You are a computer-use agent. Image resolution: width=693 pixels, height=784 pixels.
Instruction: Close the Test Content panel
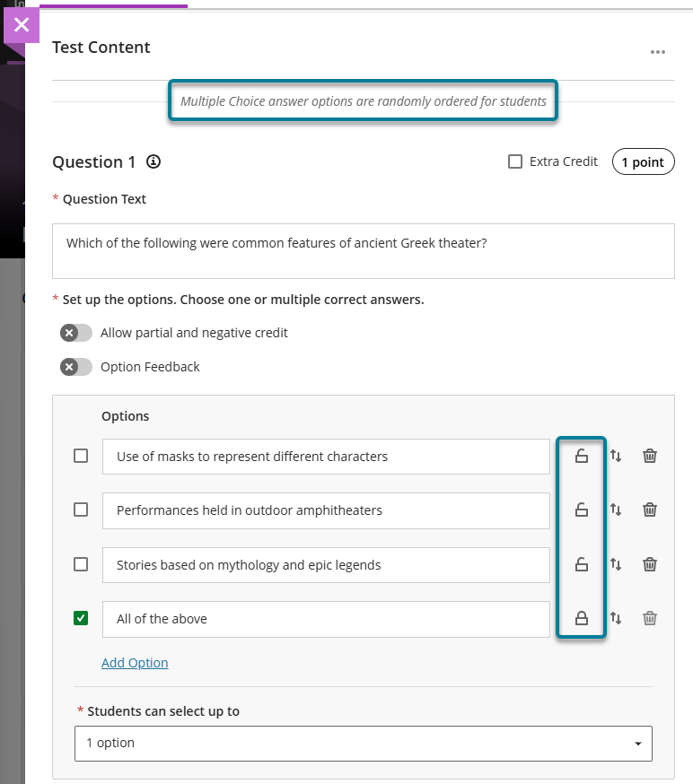point(22,24)
